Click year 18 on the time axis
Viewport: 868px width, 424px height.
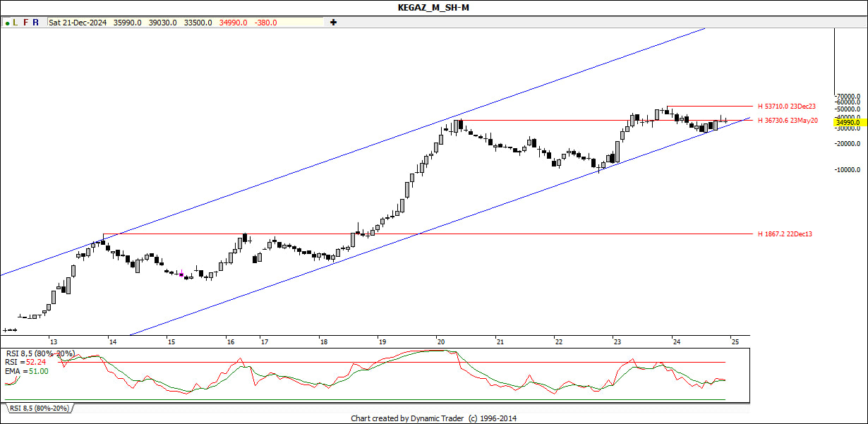(323, 341)
